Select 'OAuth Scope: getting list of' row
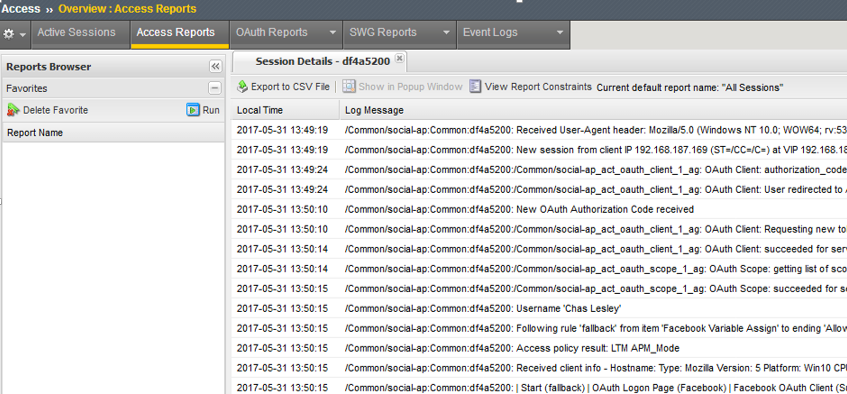 click(x=539, y=269)
